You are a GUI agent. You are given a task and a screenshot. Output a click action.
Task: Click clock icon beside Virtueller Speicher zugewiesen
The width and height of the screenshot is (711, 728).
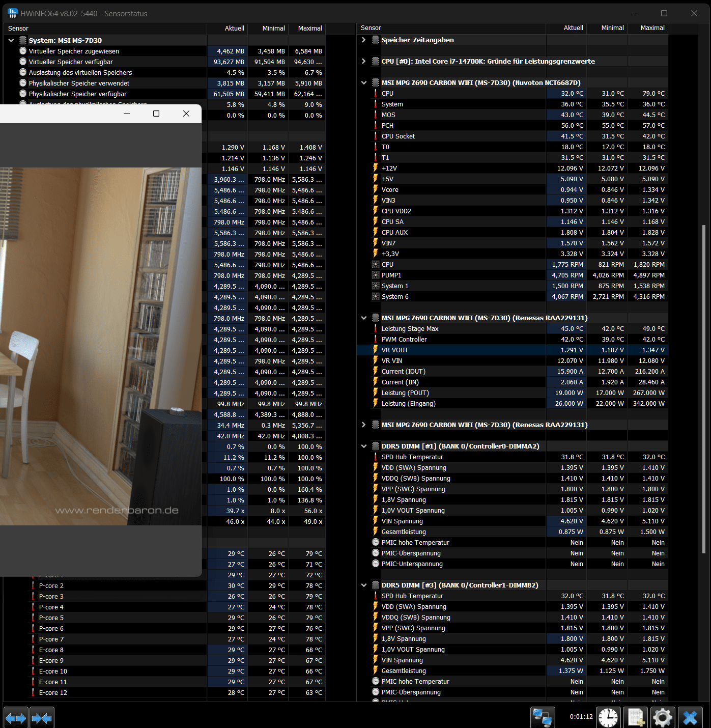[x=23, y=51]
